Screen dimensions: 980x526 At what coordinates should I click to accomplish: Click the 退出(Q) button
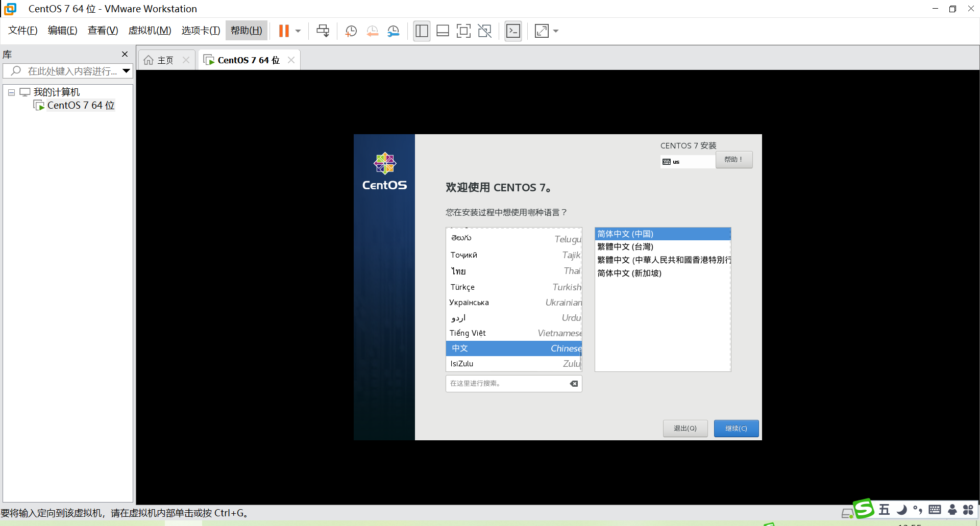[x=685, y=429]
